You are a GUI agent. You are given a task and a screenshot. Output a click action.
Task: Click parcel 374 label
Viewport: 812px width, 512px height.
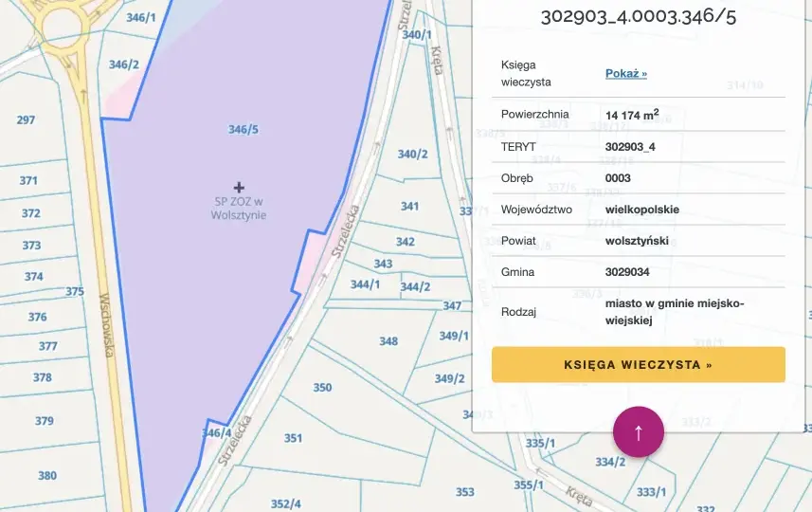pos(34,277)
